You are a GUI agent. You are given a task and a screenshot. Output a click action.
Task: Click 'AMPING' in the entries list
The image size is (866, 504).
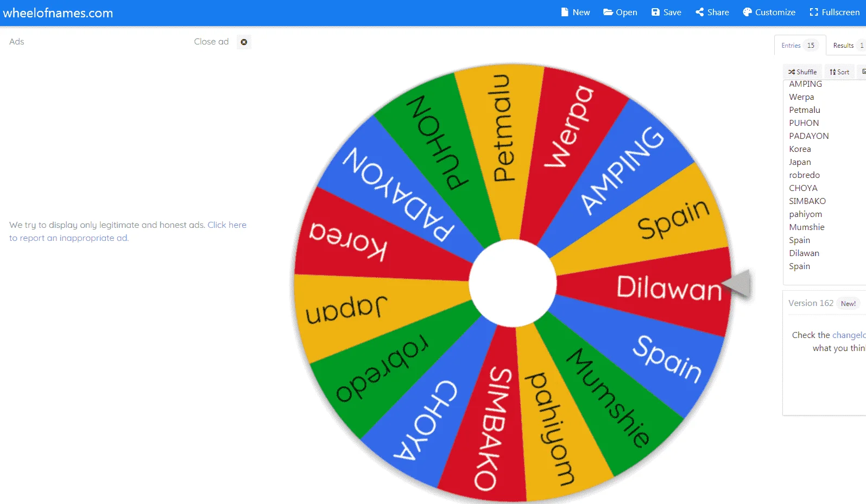point(805,84)
